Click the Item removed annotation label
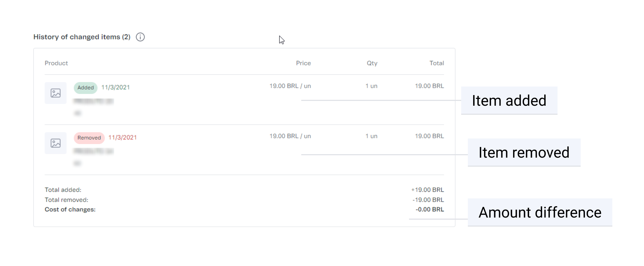The width and height of the screenshot is (644, 266). coord(524,153)
